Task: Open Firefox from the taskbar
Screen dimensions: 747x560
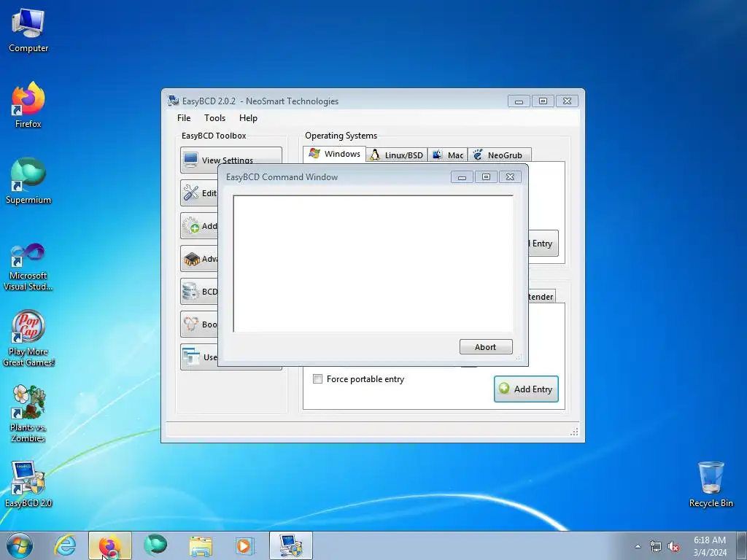Action: [x=109, y=545]
